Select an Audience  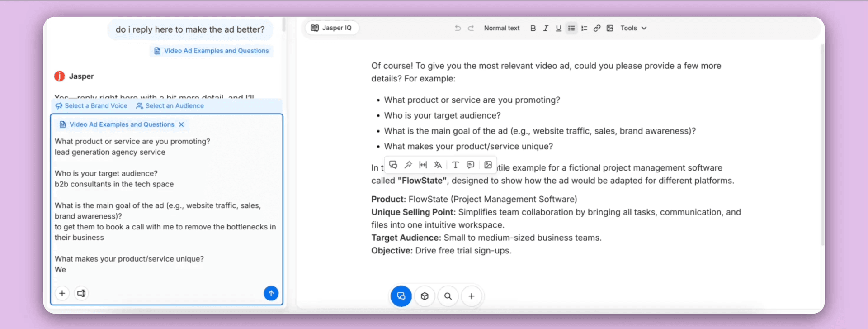point(170,106)
